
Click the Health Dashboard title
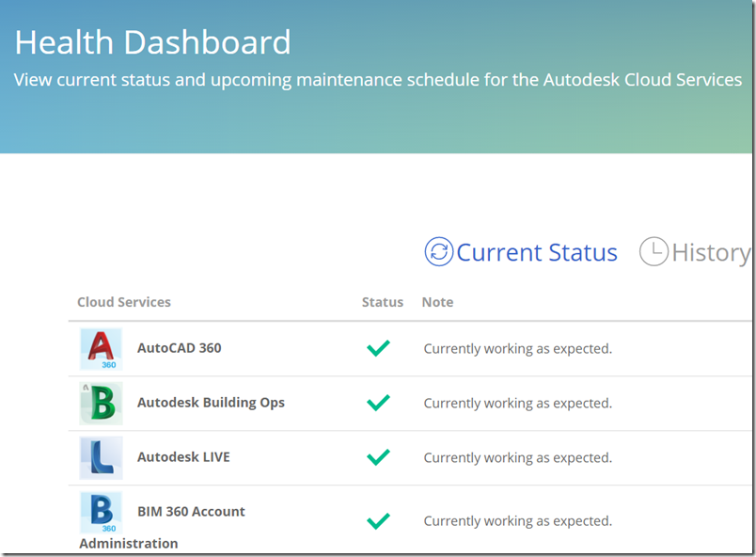tap(153, 42)
